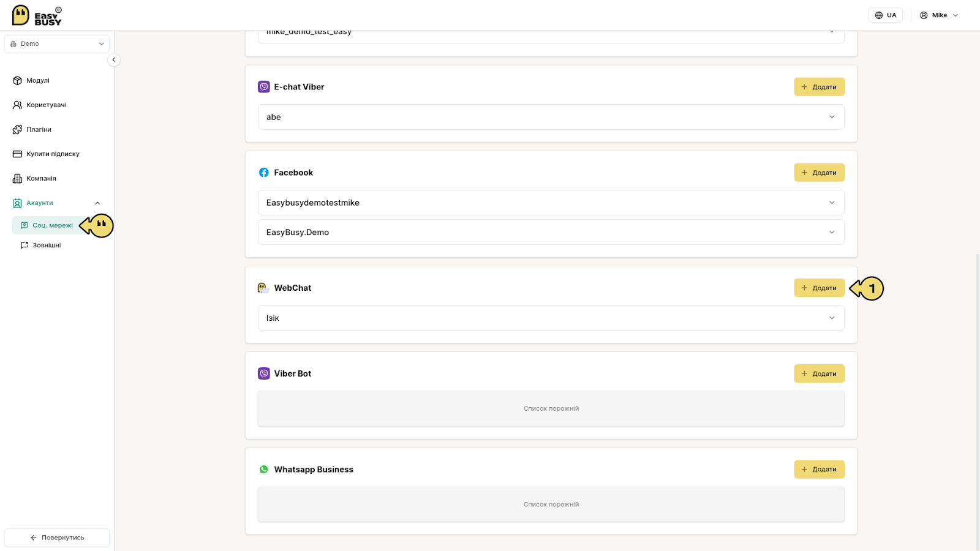Image resolution: width=980 pixels, height=551 pixels.
Task: Add a new Viber Bot account
Action: click(x=819, y=373)
